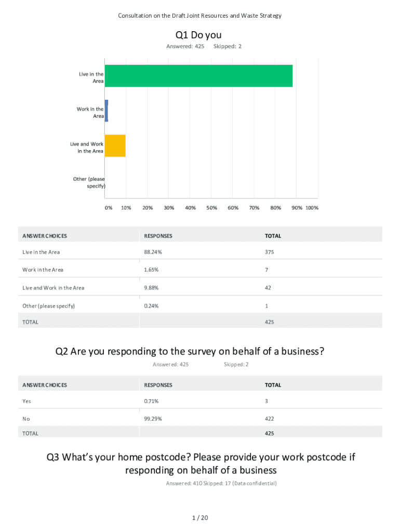Click the Live and Work in the Area row label
Image resolution: width=400 pixels, height=532 pixels.
(53, 288)
